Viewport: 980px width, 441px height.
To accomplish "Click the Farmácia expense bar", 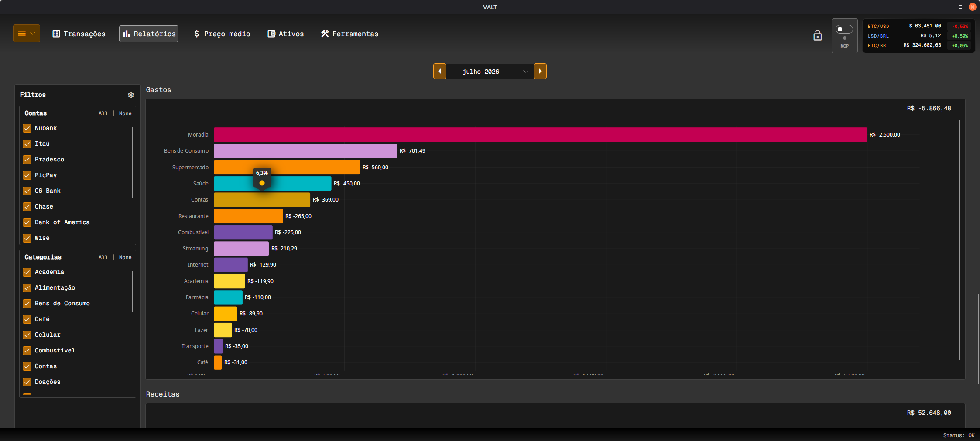I will (228, 297).
